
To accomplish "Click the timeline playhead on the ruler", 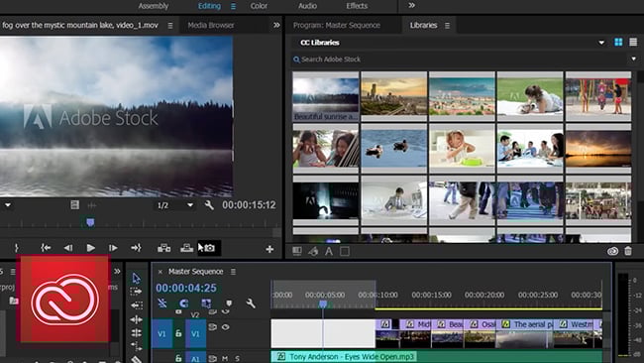I will pos(323,303).
